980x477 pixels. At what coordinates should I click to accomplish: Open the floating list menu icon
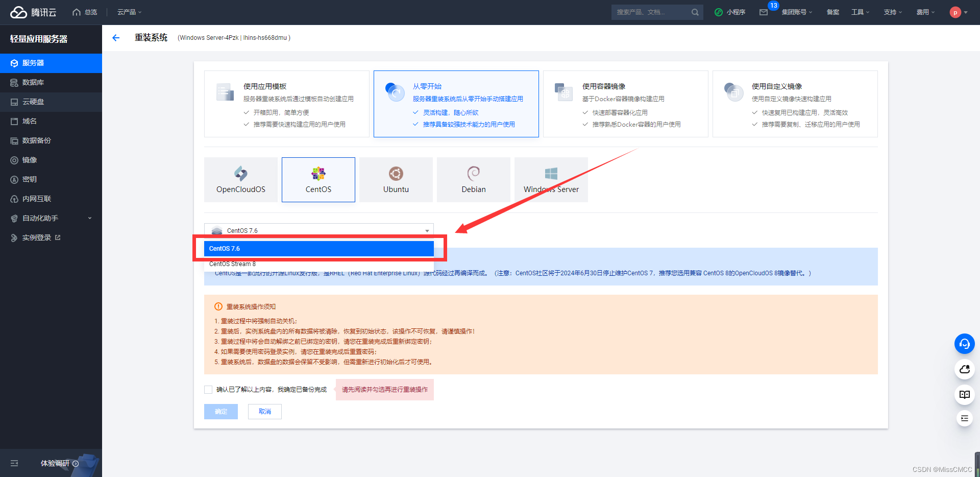pyautogui.click(x=965, y=419)
